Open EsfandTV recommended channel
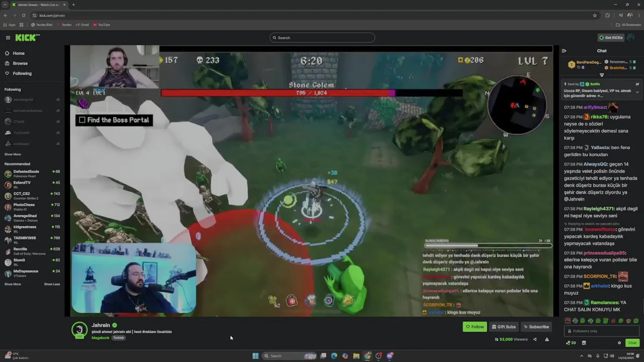 pyautogui.click(x=32, y=185)
